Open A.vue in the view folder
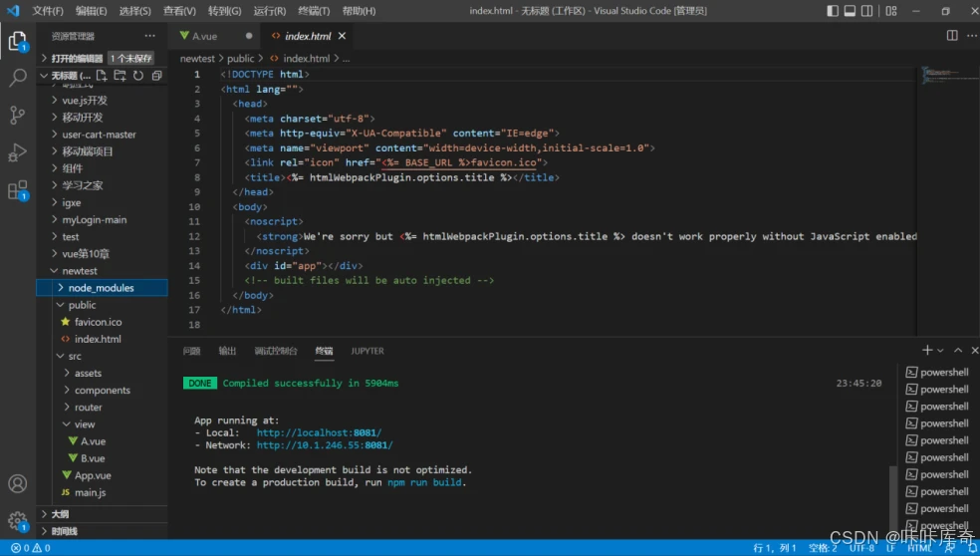The width and height of the screenshot is (980, 556). [x=102, y=441]
